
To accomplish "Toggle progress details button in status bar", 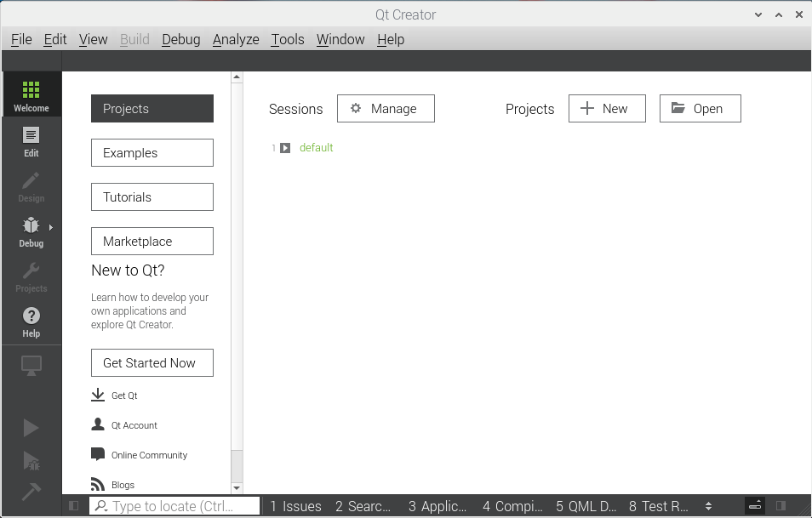I will point(754,506).
